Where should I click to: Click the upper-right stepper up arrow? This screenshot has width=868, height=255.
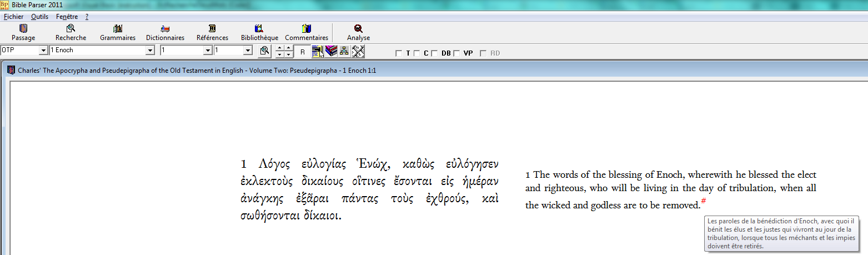(289, 48)
